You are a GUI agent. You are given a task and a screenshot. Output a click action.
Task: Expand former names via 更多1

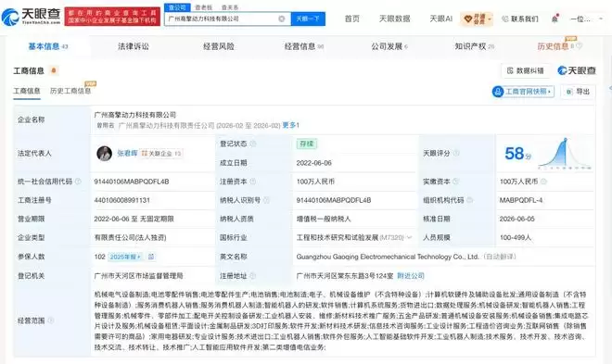pos(291,125)
